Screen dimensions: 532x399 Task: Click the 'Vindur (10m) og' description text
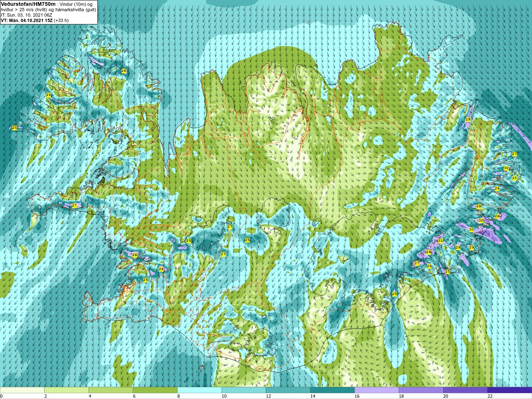point(76,4)
